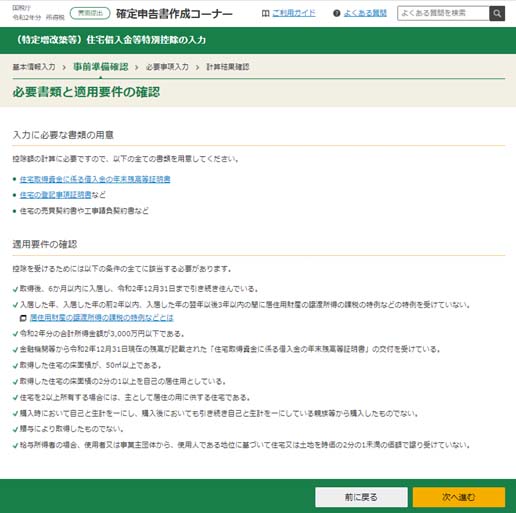Click the question mark icon beside よくある質問
The width and height of the screenshot is (516, 513).
(337, 13)
